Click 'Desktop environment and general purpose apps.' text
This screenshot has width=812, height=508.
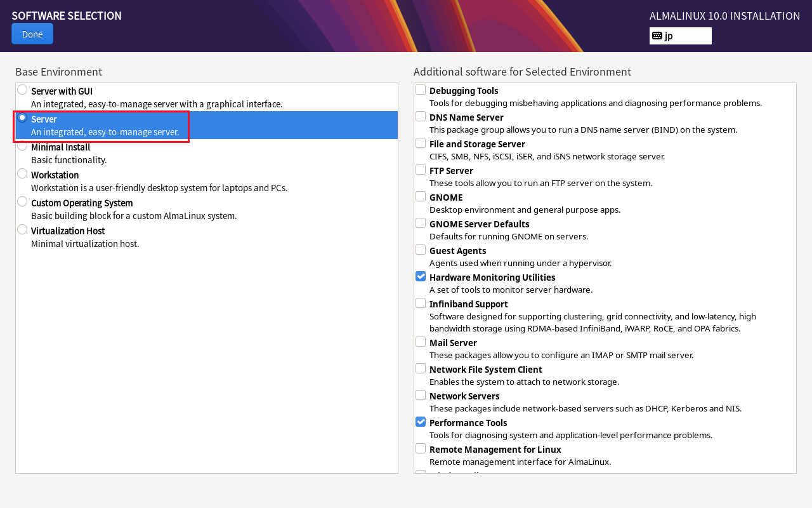click(x=525, y=210)
